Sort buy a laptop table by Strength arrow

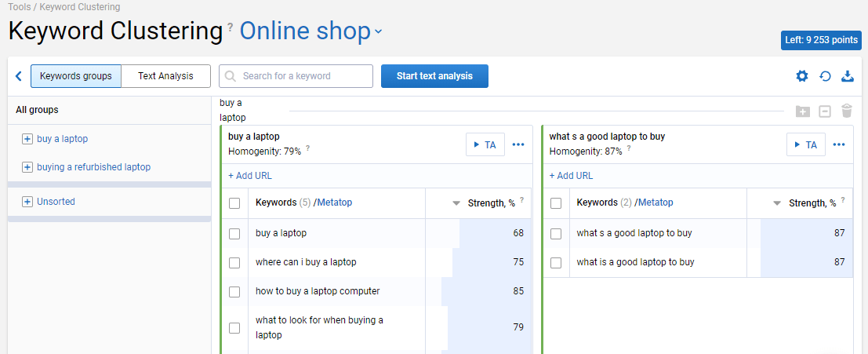[456, 203]
